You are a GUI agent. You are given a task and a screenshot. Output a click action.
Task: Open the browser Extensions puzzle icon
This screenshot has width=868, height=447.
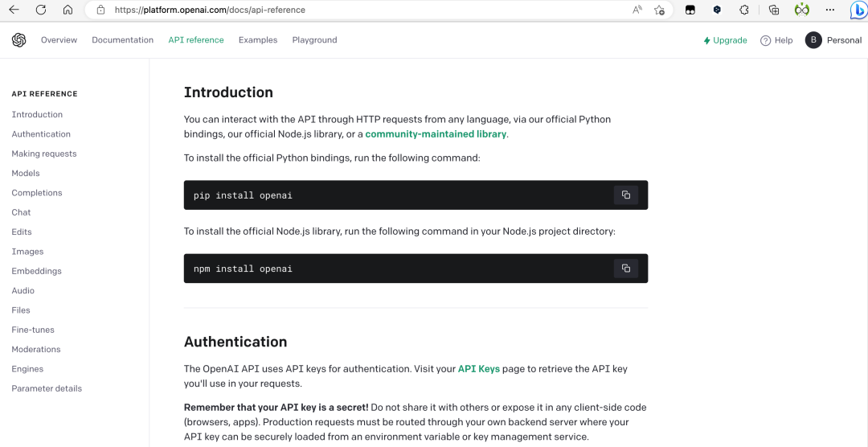click(x=744, y=10)
